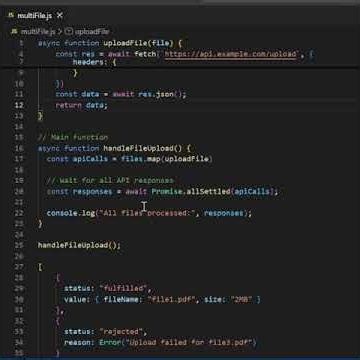Screen dimensions: 360x360
Task: Click 'status: "rejected"' line
Action: click(106, 332)
